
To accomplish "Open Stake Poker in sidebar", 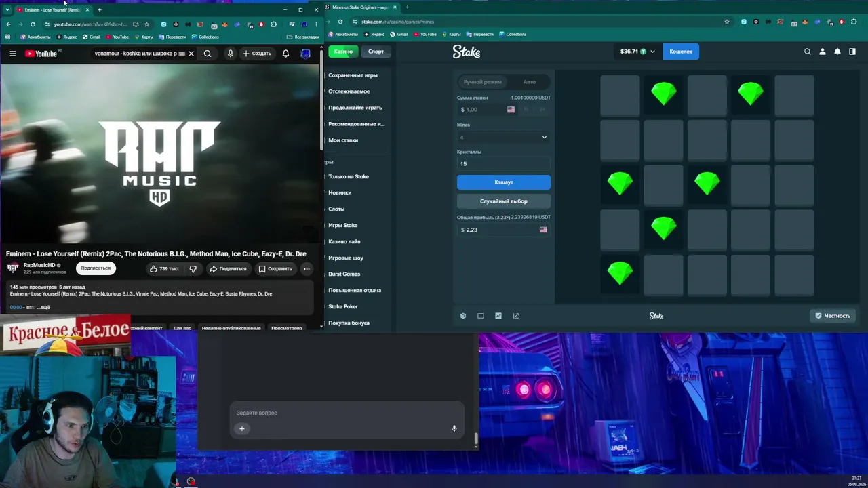I will (342, 307).
